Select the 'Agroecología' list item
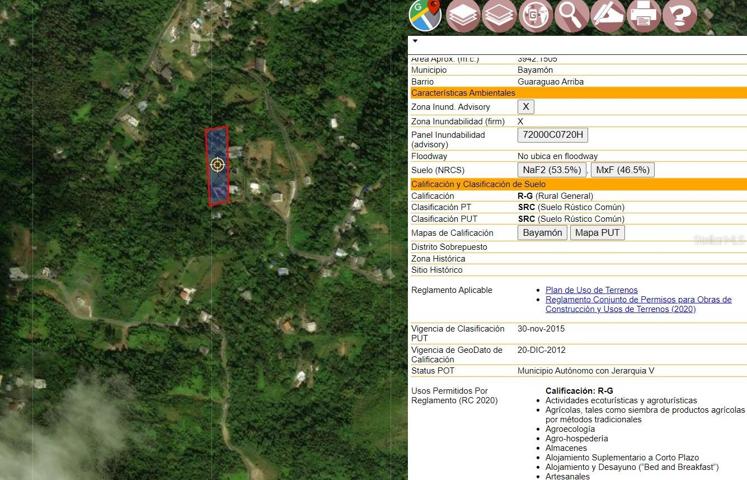 pos(570,429)
